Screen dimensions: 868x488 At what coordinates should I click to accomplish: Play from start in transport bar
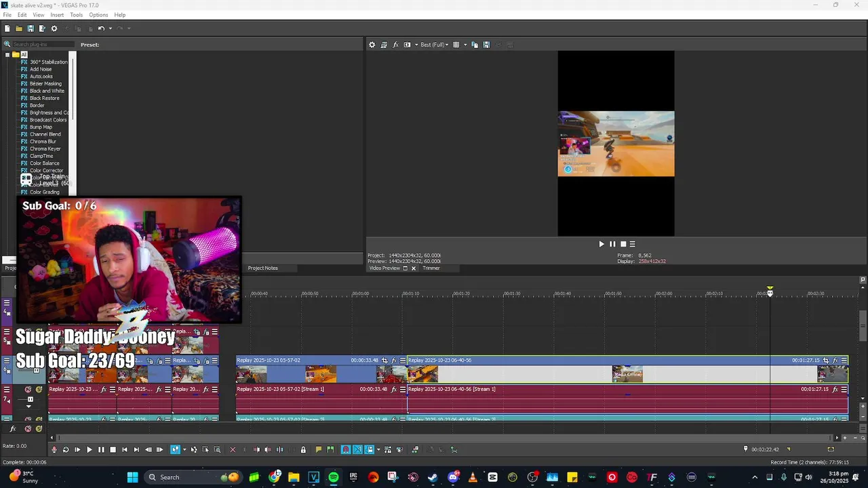77,449
